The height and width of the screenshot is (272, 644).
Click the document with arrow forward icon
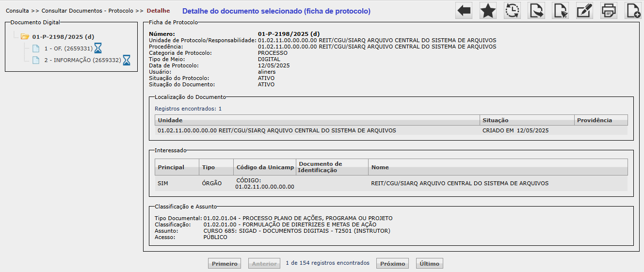[x=536, y=10]
